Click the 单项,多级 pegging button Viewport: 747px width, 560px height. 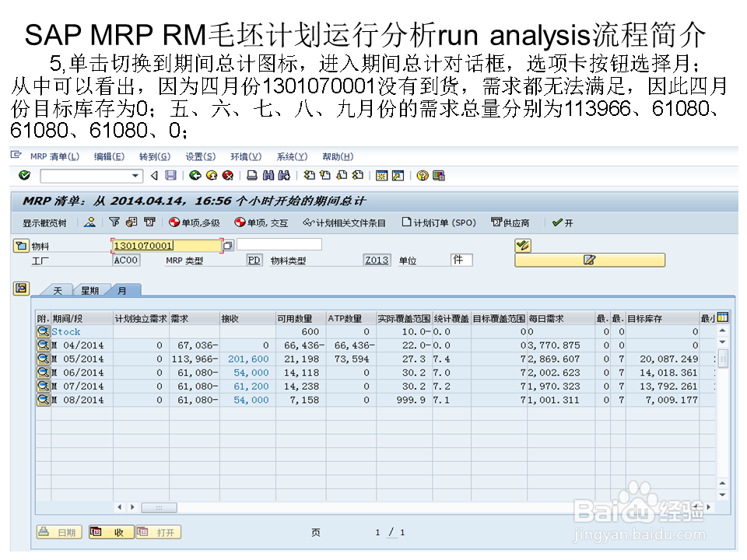195,223
